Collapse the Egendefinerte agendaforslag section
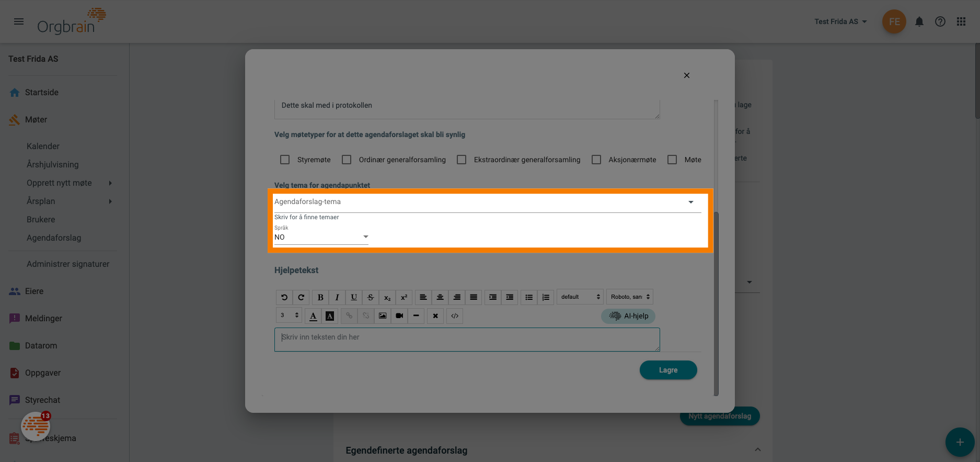The width and height of the screenshot is (980, 462). pos(757,450)
